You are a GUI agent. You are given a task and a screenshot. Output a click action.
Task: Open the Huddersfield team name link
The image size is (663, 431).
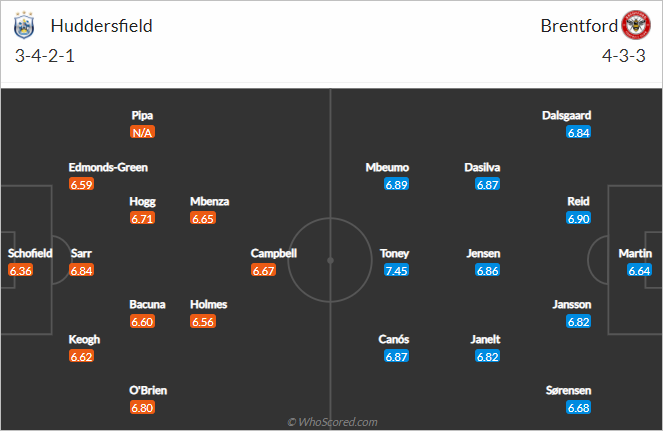click(x=101, y=26)
